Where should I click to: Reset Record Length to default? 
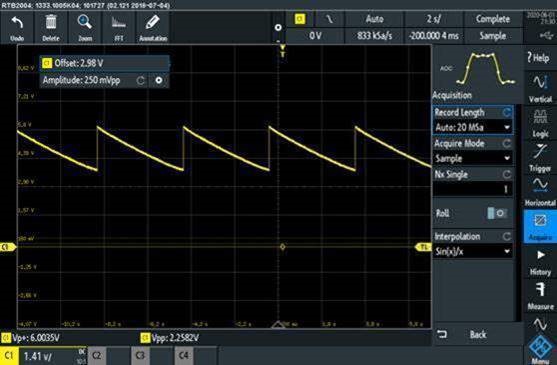[x=507, y=113]
